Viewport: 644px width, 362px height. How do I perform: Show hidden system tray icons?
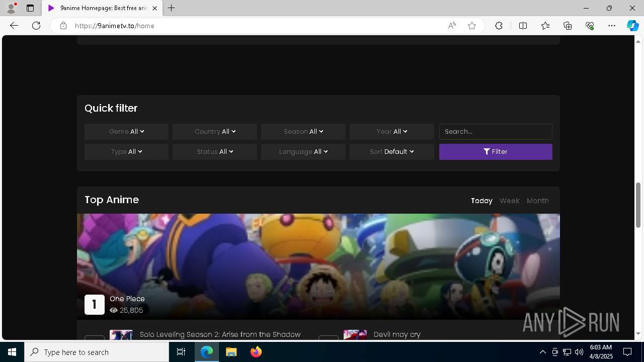543,352
